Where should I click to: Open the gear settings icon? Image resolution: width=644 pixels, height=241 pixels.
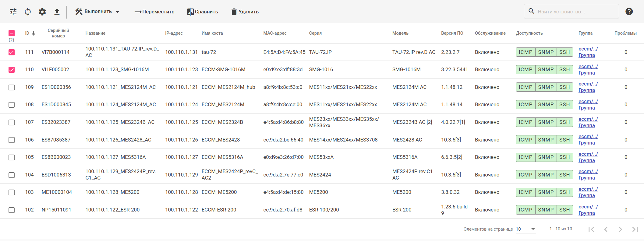coord(42,12)
